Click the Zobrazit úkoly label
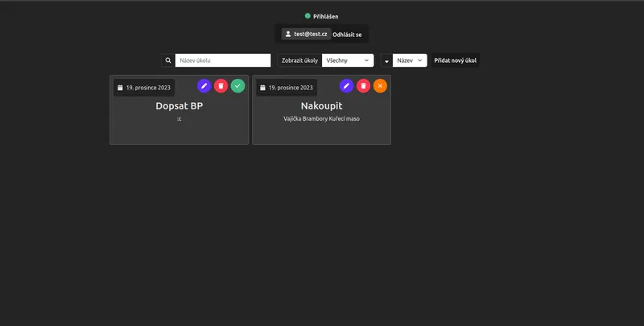Image resolution: width=644 pixels, height=326 pixels. 299,60
